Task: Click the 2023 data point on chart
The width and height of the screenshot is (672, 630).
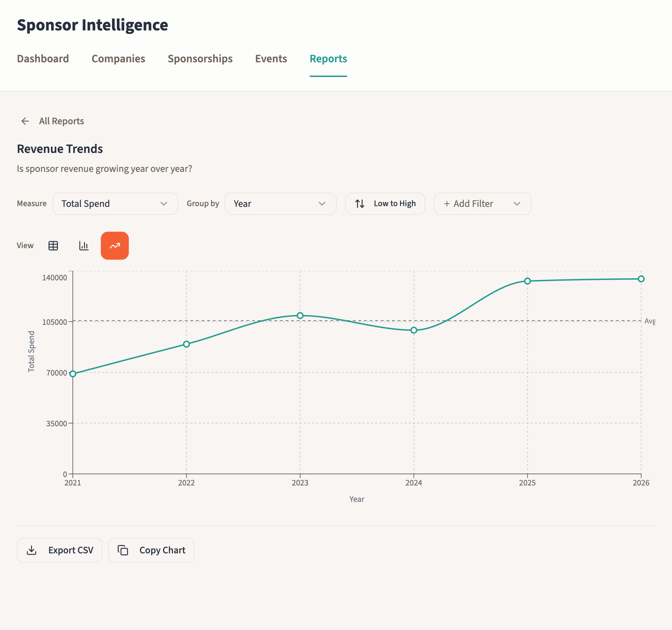Action: (300, 316)
